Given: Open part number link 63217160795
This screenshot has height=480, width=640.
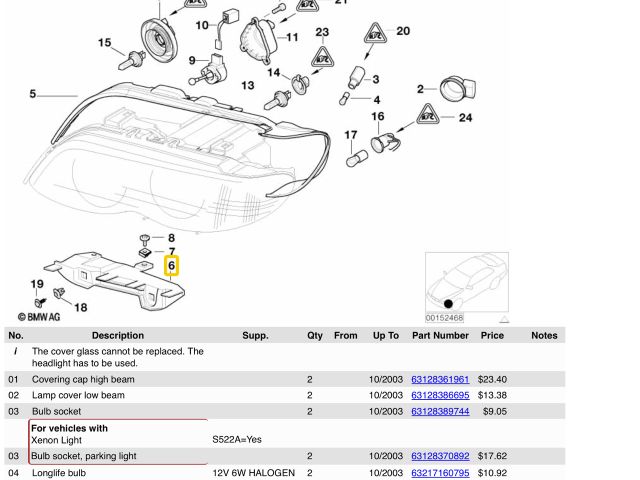Looking at the screenshot, I should coord(440,472).
